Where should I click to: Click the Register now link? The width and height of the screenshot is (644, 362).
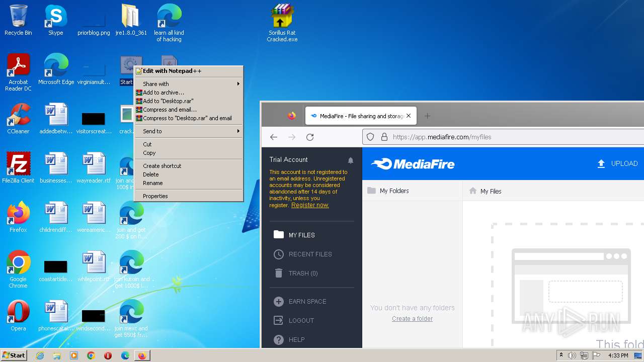click(310, 205)
